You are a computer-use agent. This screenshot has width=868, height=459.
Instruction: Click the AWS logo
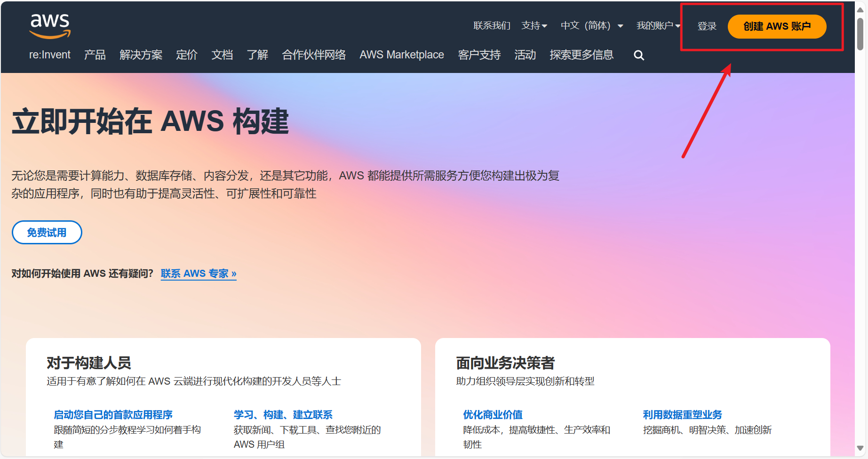[x=50, y=26]
